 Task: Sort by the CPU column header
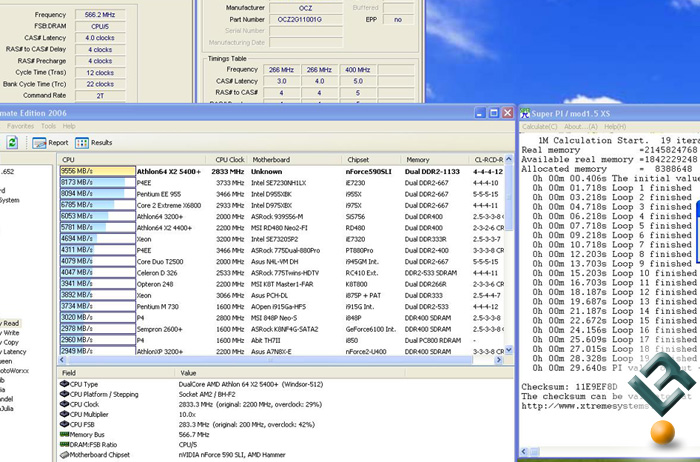[133, 159]
